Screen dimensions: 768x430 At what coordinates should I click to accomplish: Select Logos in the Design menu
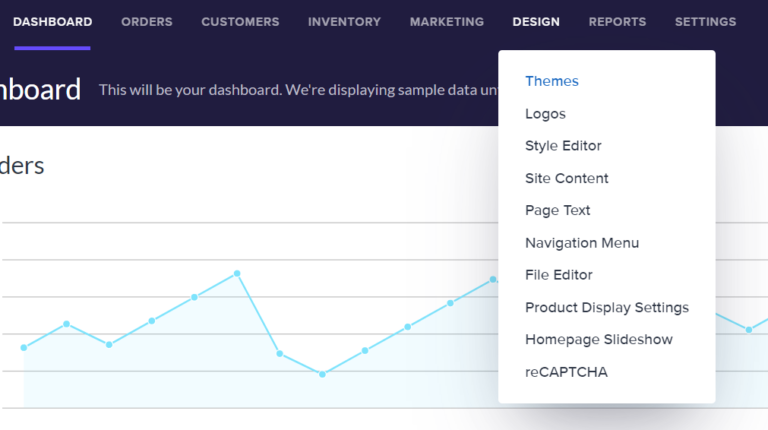coord(545,114)
